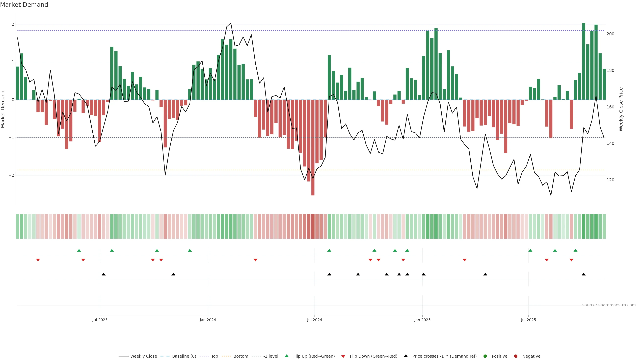Select the rightmost black price-cross triangle marker
The width and height of the screenshot is (644, 362).
pos(583,274)
